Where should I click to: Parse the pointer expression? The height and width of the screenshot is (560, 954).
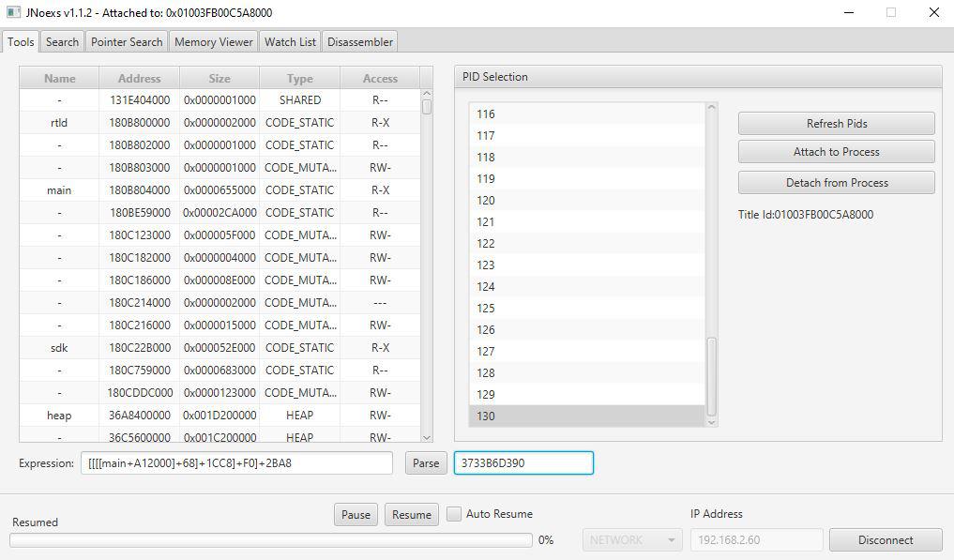(426, 463)
